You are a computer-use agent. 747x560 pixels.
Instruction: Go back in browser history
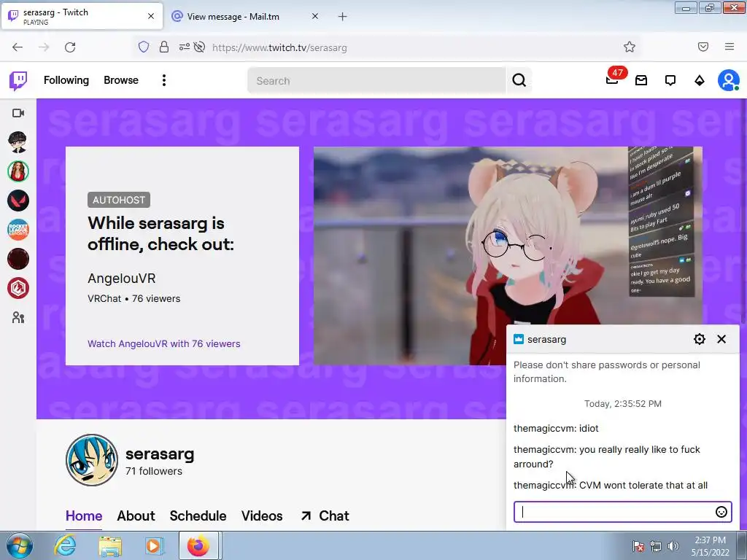(18, 47)
